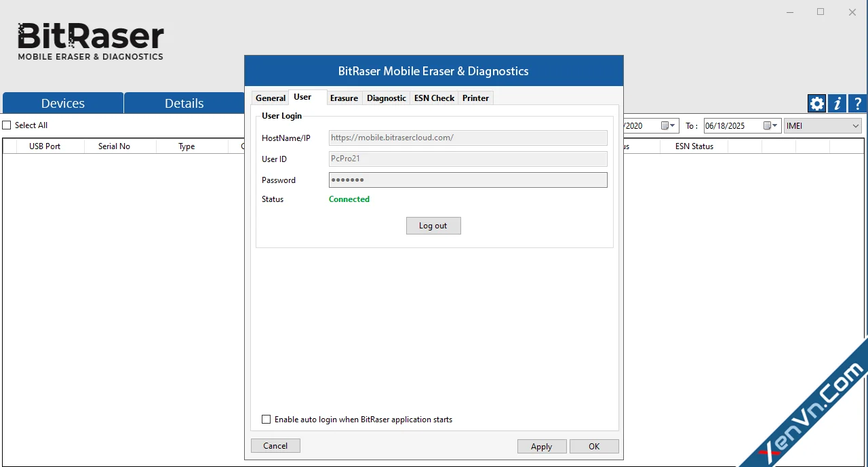
Task: Click the USB Port column header
Action: tap(44, 146)
